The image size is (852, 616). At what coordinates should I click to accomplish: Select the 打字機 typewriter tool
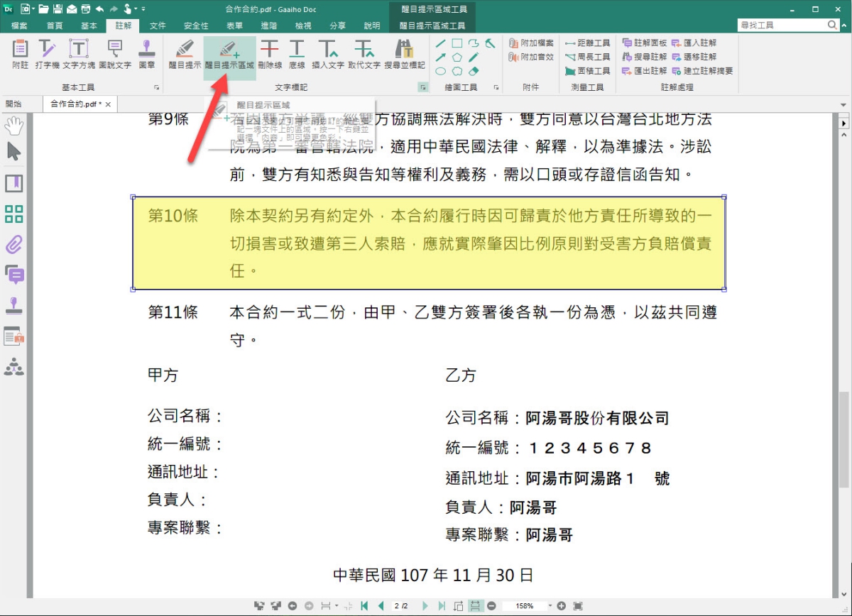pos(47,54)
